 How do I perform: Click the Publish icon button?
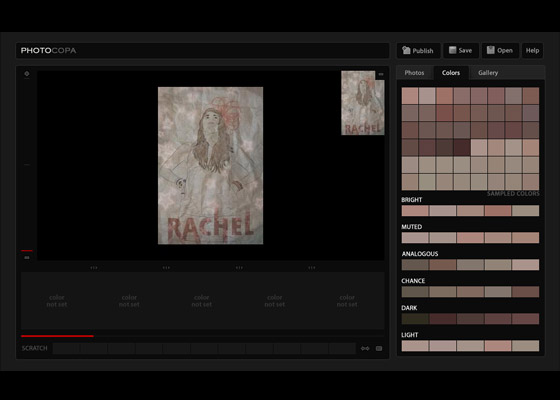point(406,50)
